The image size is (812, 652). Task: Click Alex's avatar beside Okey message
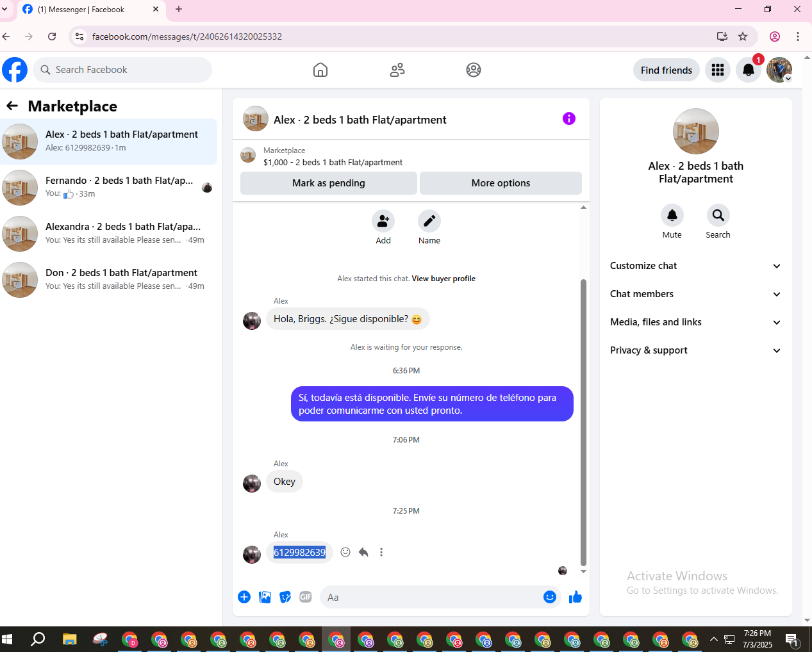click(252, 484)
